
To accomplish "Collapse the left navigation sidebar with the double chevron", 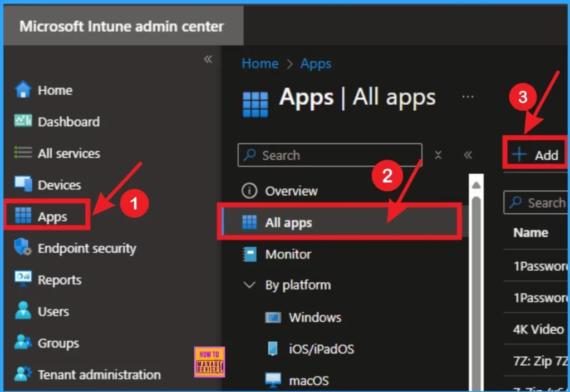I will coord(208,59).
